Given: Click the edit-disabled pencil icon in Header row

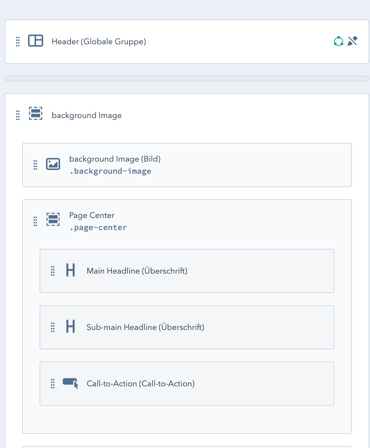Looking at the screenshot, I should (x=352, y=41).
